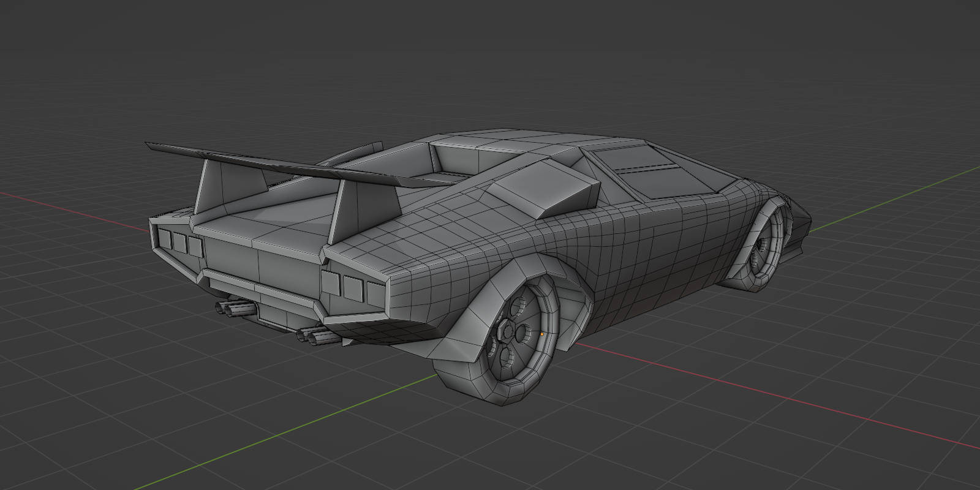Select the orange object origin dot
The image size is (980, 490).
tap(542, 334)
